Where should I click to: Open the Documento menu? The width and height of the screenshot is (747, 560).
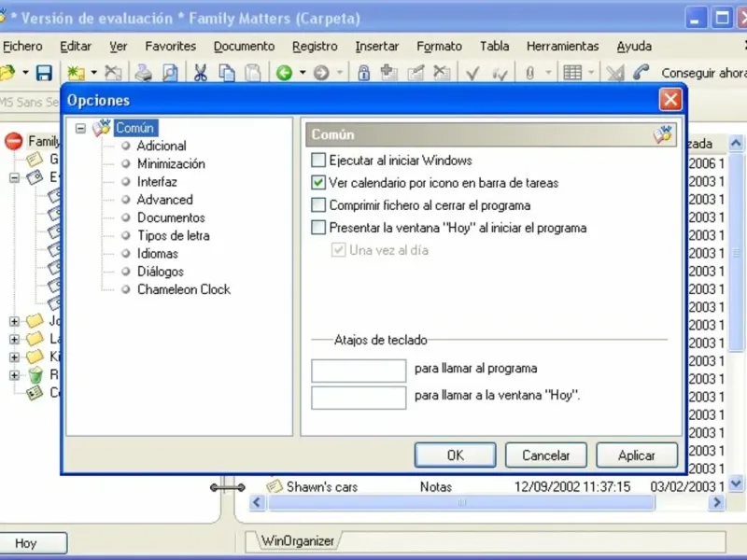pyautogui.click(x=244, y=46)
